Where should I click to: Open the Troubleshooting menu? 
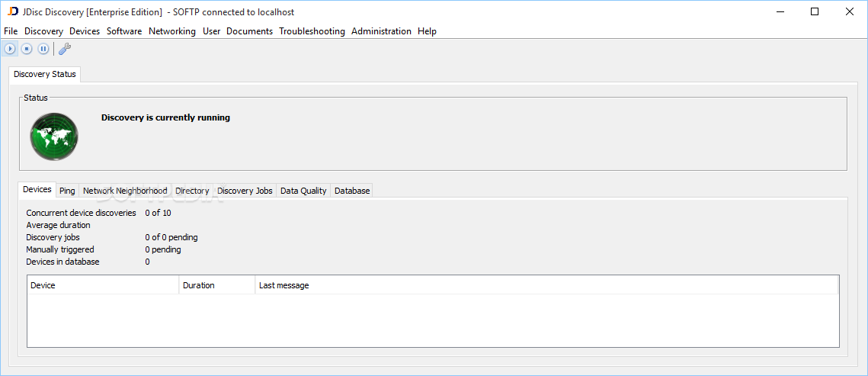[x=312, y=31]
